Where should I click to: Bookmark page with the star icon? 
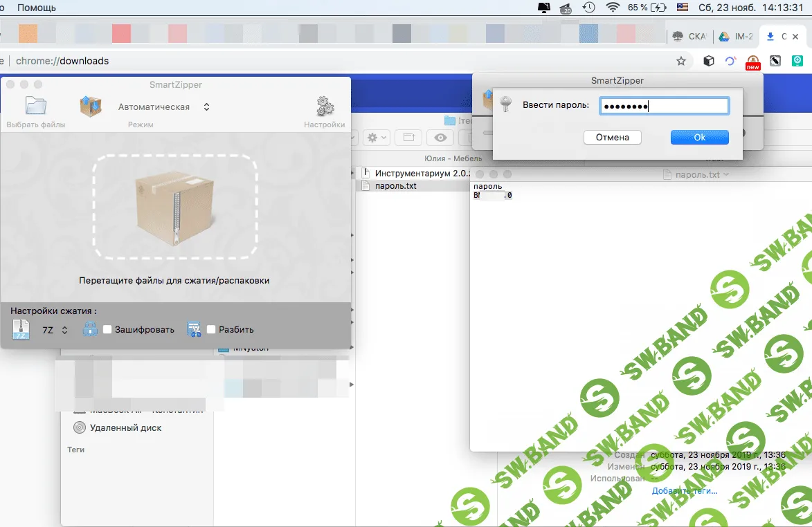[x=681, y=61]
